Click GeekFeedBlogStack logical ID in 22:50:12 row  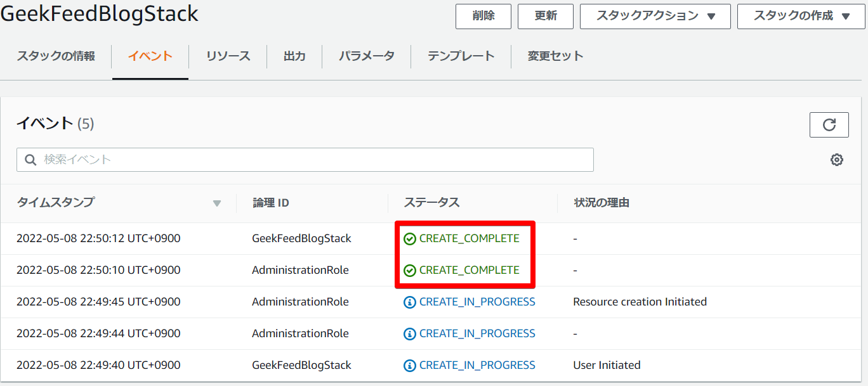click(x=301, y=239)
